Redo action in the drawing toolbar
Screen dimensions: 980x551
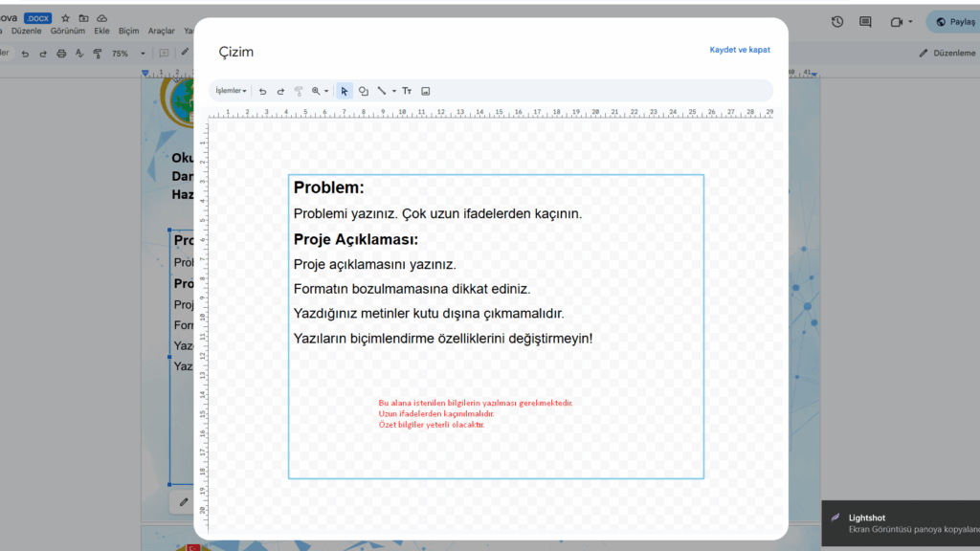[x=280, y=91]
